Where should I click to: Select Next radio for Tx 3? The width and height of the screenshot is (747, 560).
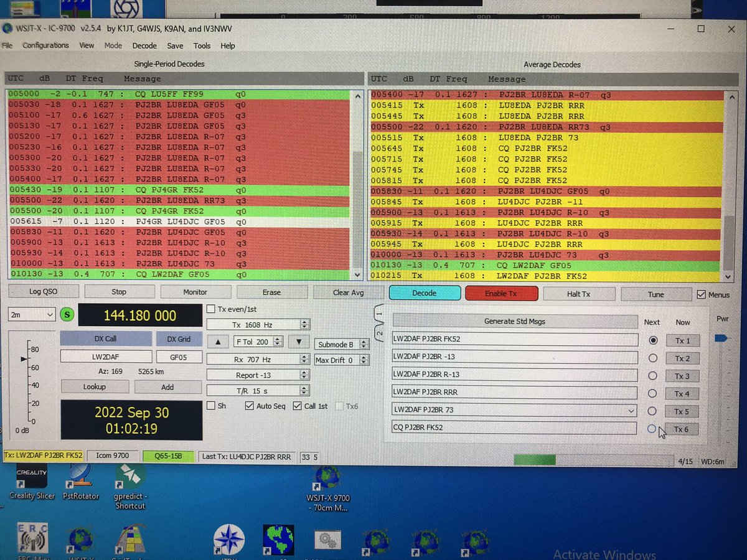(x=652, y=376)
